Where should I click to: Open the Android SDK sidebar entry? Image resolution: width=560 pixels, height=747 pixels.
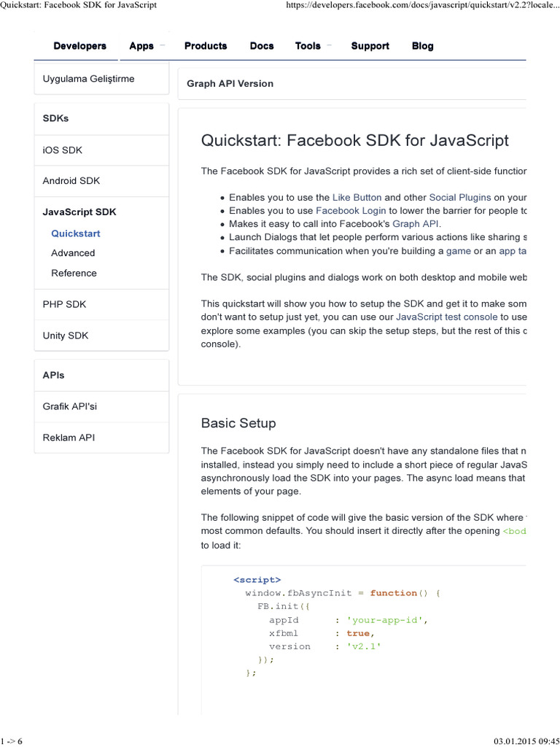point(102,181)
